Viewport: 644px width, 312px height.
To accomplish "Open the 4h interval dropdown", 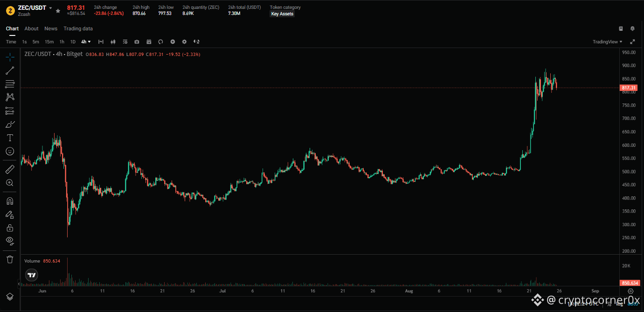I will coord(86,42).
